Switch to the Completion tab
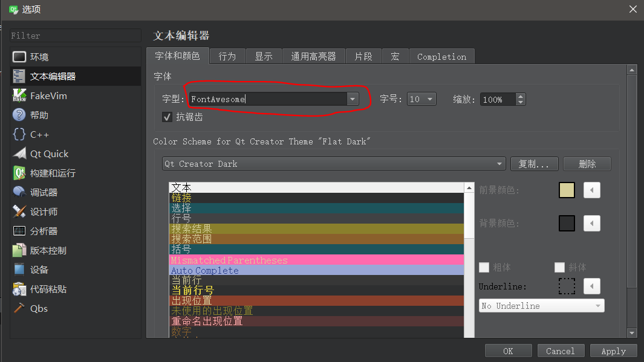The width and height of the screenshot is (644, 362). 441,56
